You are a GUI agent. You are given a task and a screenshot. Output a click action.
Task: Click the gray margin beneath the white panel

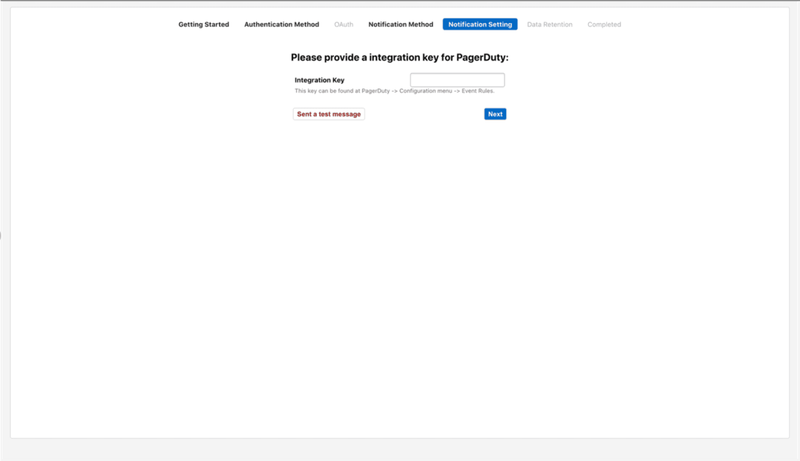(400, 450)
